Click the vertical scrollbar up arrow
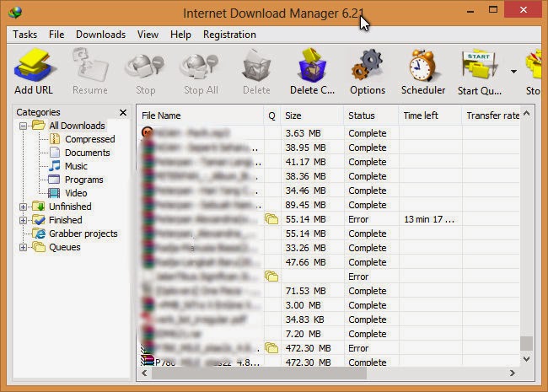This screenshot has height=392, width=548. click(x=527, y=113)
